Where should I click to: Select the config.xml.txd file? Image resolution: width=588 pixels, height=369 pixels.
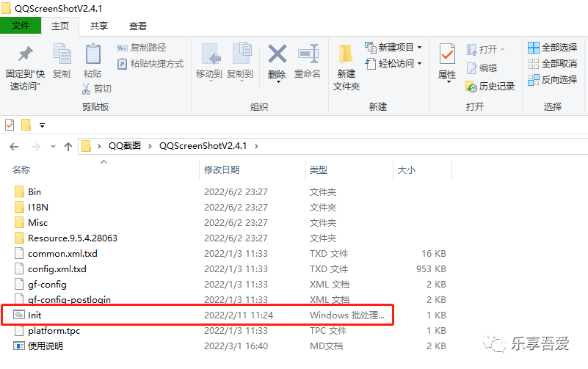pyautogui.click(x=57, y=269)
